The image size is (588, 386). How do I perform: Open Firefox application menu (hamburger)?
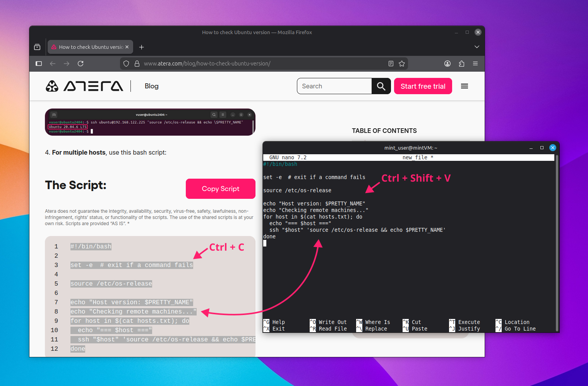point(475,64)
